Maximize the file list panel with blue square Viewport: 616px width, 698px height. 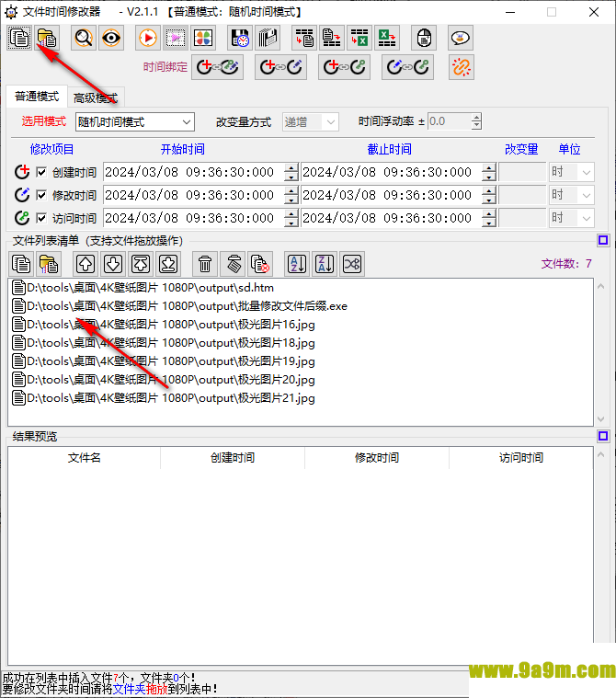pos(603,240)
